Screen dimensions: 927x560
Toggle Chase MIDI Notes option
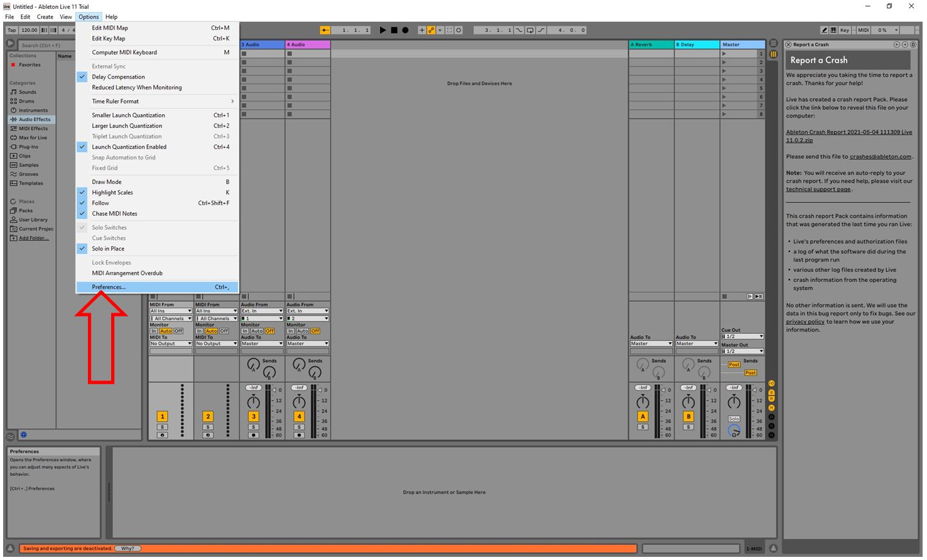[156, 213]
